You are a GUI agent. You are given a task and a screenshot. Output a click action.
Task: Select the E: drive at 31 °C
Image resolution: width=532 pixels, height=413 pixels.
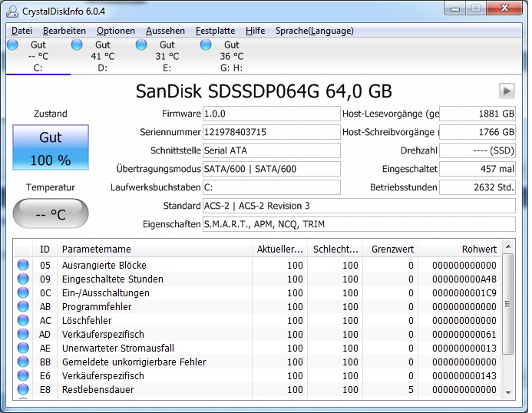167,56
